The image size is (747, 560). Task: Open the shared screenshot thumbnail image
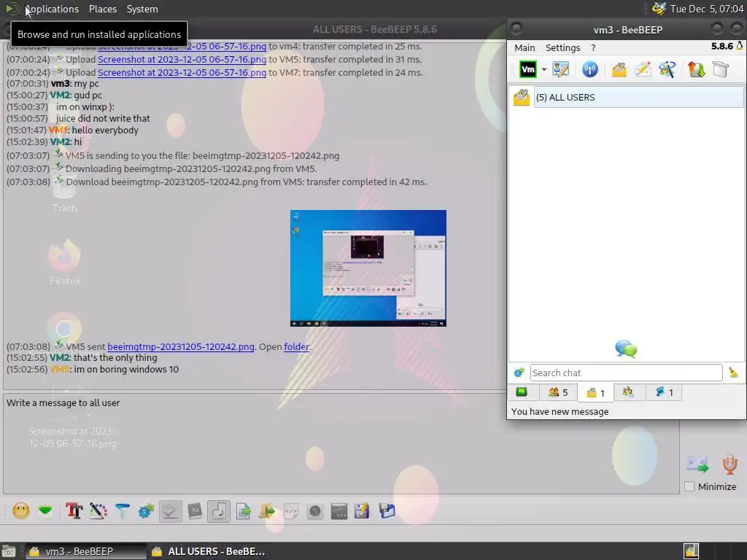tap(368, 268)
